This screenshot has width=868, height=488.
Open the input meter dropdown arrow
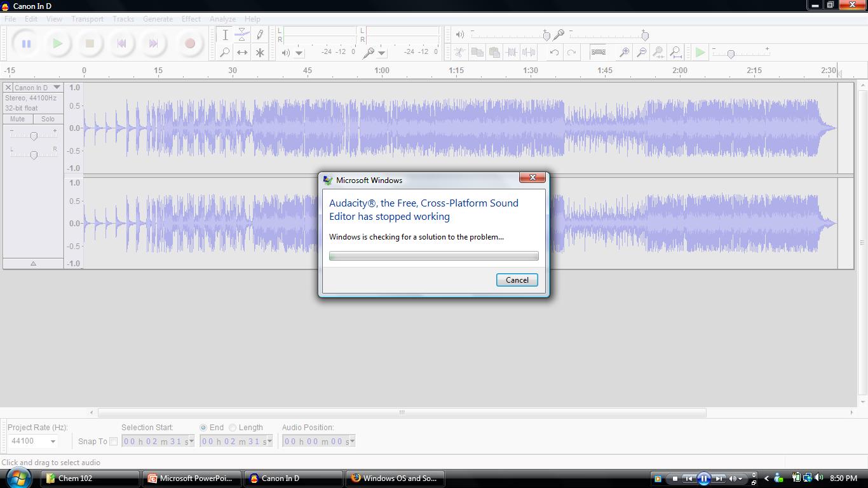pos(381,53)
